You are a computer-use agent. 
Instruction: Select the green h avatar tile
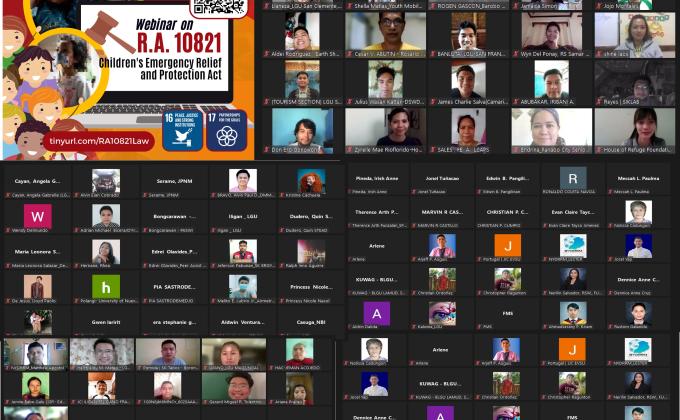click(x=105, y=286)
